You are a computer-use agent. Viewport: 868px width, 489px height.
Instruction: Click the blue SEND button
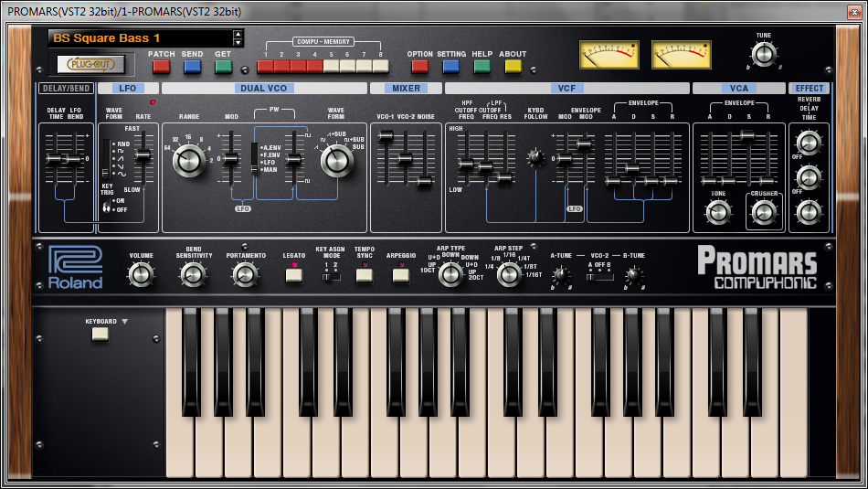[x=192, y=67]
